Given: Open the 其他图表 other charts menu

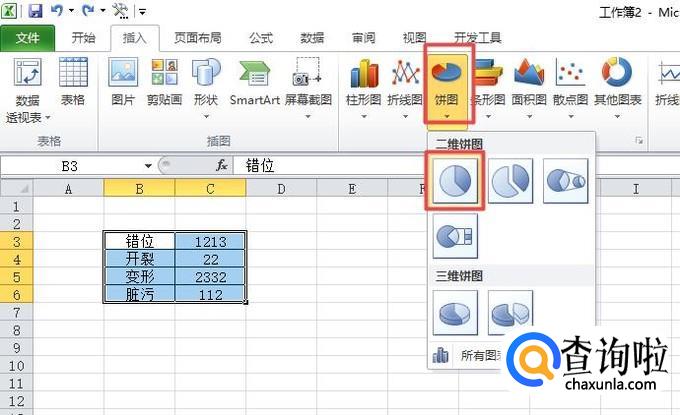Looking at the screenshot, I should pos(618,88).
